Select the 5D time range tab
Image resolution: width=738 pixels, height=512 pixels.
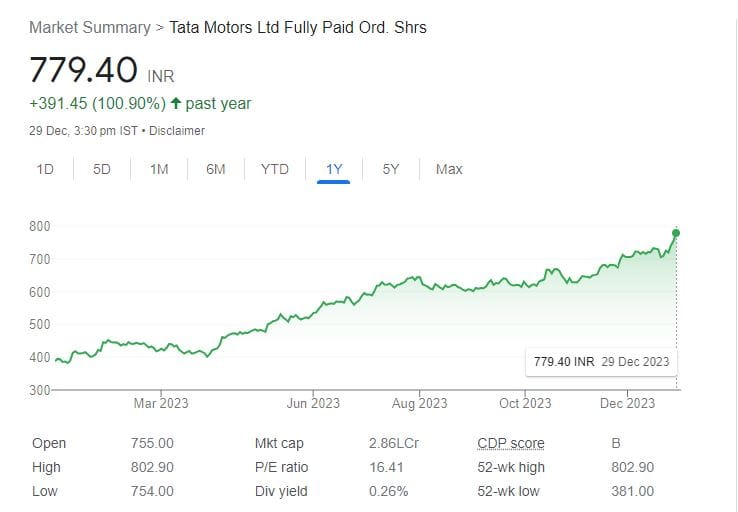pyautogui.click(x=102, y=169)
